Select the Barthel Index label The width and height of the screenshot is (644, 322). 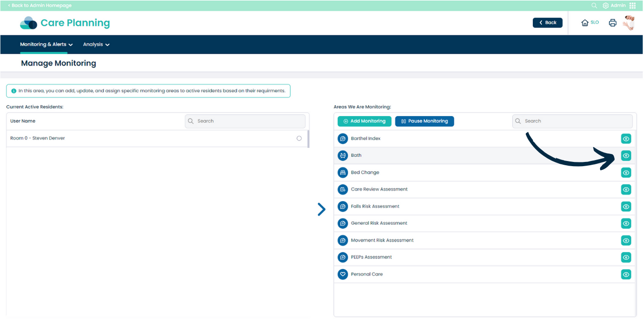point(366,139)
